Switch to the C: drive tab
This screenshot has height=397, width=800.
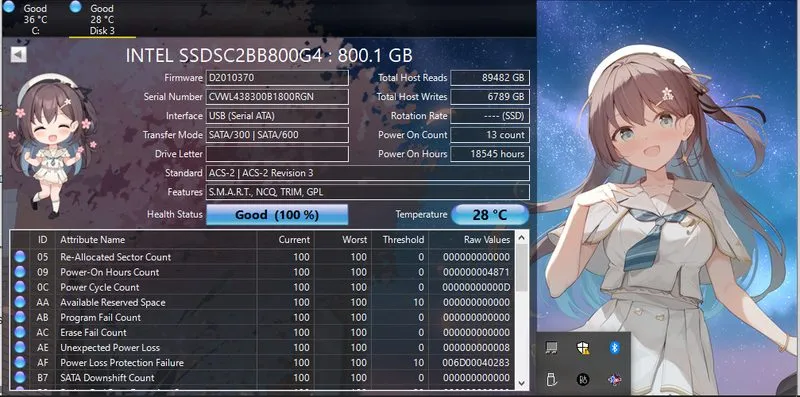(x=35, y=19)
